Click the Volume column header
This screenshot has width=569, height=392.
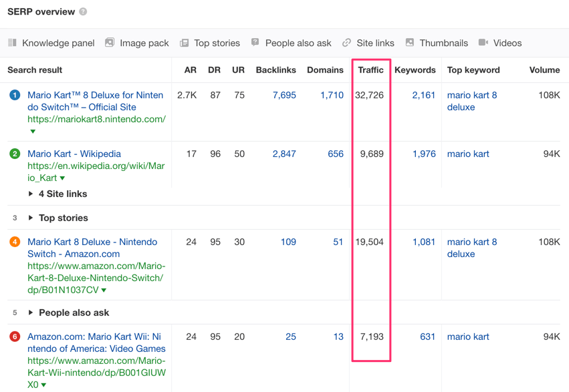(x=544, y=70)
